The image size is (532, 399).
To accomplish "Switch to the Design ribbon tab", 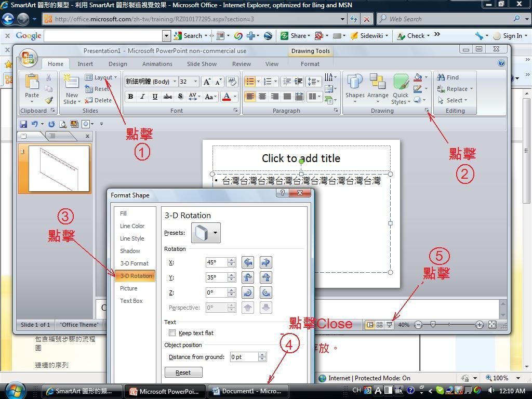I will pyautogui.click(x=118, y=64).
